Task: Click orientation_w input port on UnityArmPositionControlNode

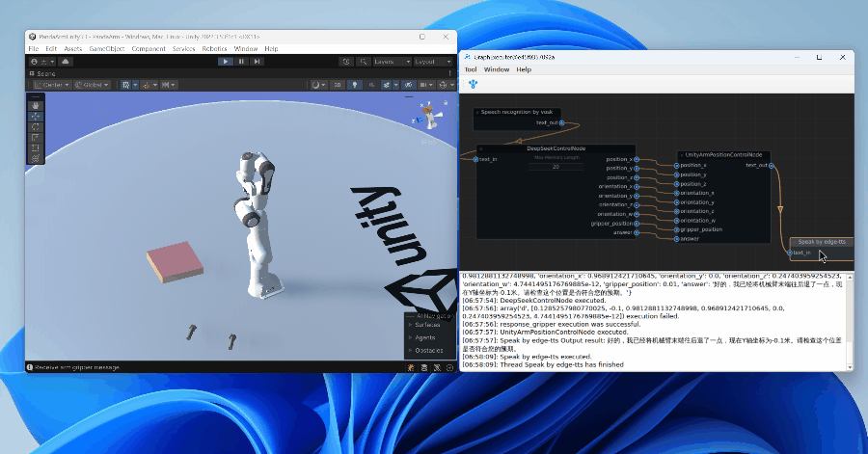Action: [x=676, y=221]
